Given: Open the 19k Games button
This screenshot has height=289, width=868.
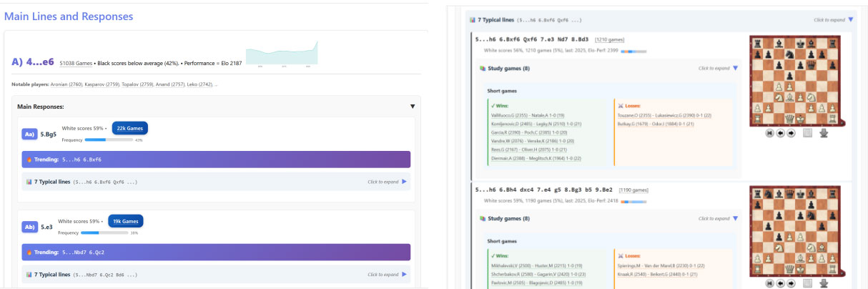Looking at the screenshot, I should 126,221.
